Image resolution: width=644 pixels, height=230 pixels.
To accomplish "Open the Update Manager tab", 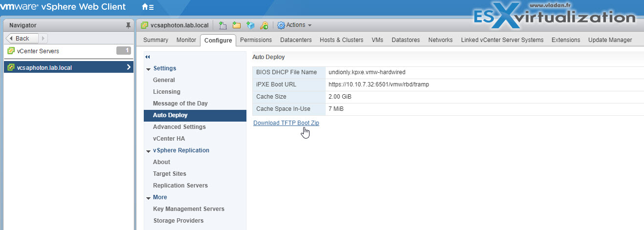I will pyautogui.click(x=610, y=40).
